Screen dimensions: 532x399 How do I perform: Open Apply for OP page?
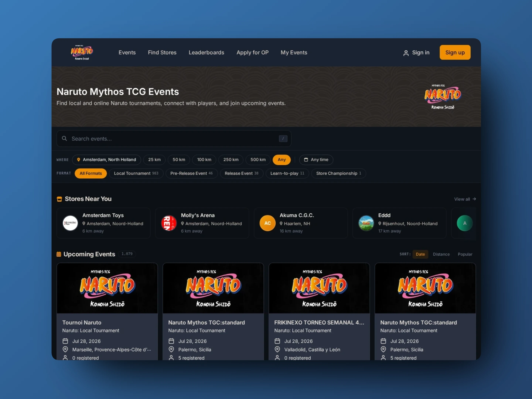253,52
